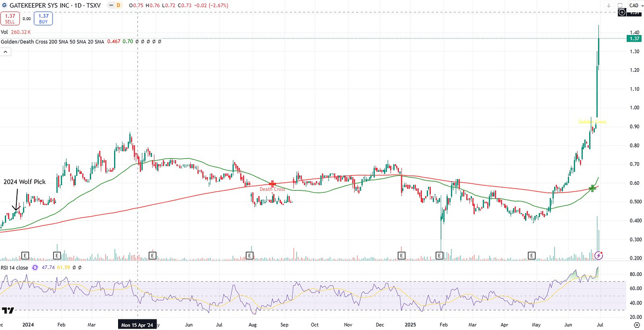Click the −0.02 (−2.67%) change value
Screen dimensions: 644x330
point(210,5)
